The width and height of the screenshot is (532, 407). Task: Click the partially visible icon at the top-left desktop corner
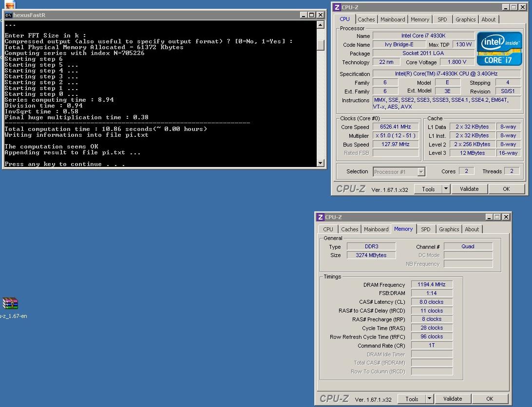click(x=10, y=5)
